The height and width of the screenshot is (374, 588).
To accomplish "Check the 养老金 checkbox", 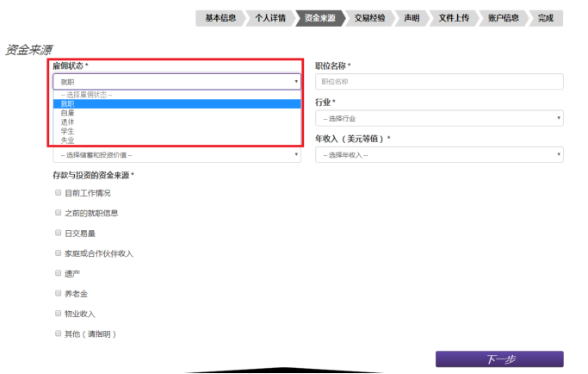I will (59, 293).
